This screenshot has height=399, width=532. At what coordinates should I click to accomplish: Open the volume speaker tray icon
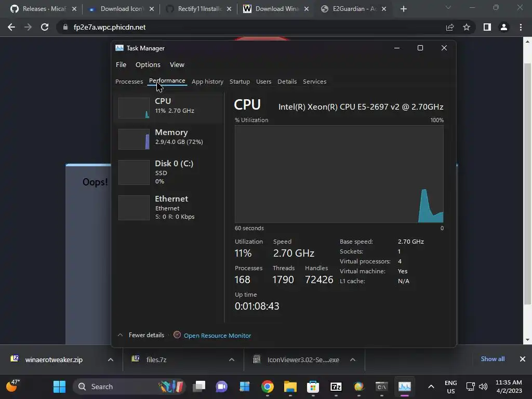coord(483,387)
